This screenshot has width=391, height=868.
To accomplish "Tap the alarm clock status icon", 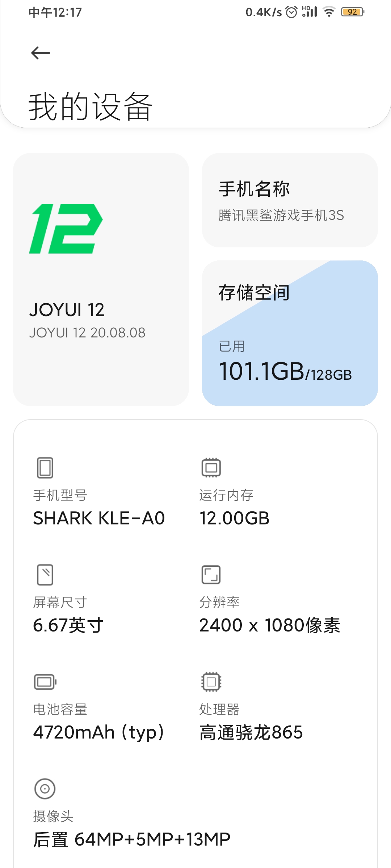I will pyautogui.click(x=291, y=12).
